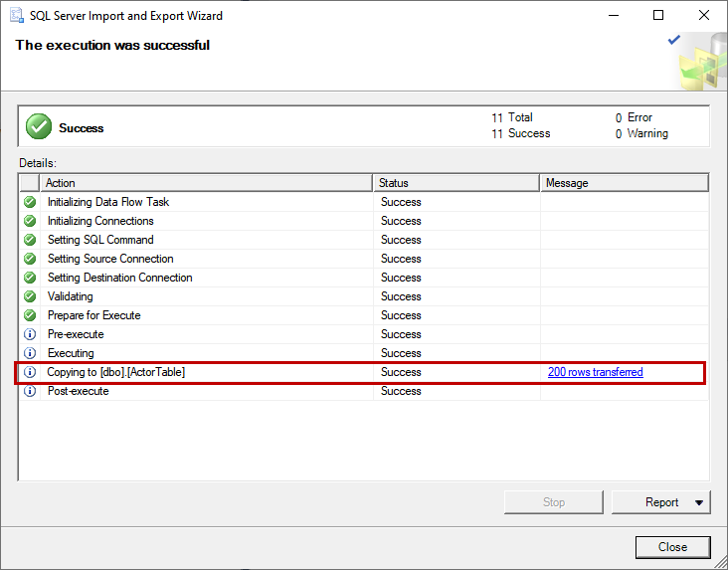728x570 pixels.
Task: Select Copying to [dbo].[ActorTable] text
Action: coord(116,372)
